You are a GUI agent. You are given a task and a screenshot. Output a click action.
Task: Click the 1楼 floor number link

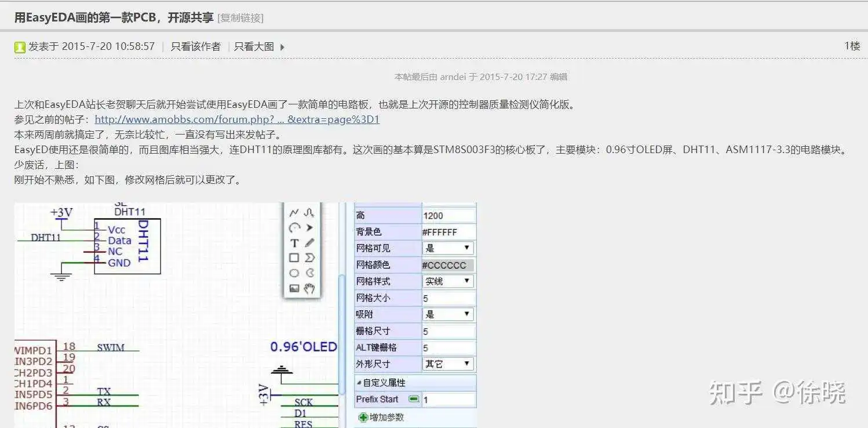(x=852, y=46)
